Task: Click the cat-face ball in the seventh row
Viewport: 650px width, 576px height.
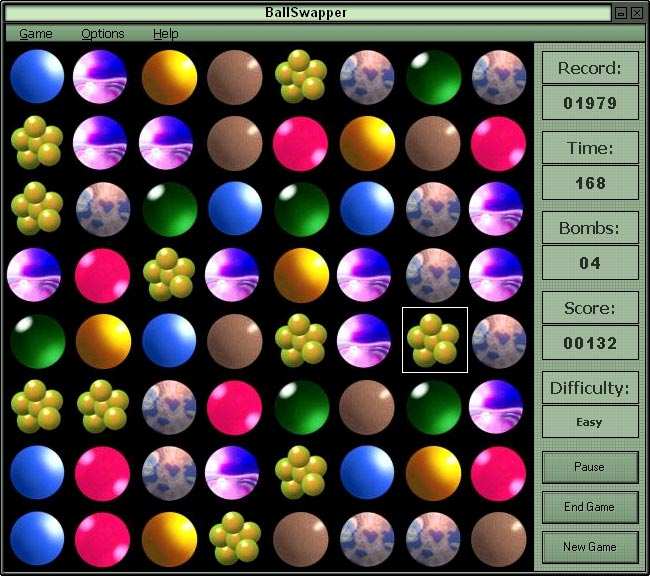Action: (169, 473)
